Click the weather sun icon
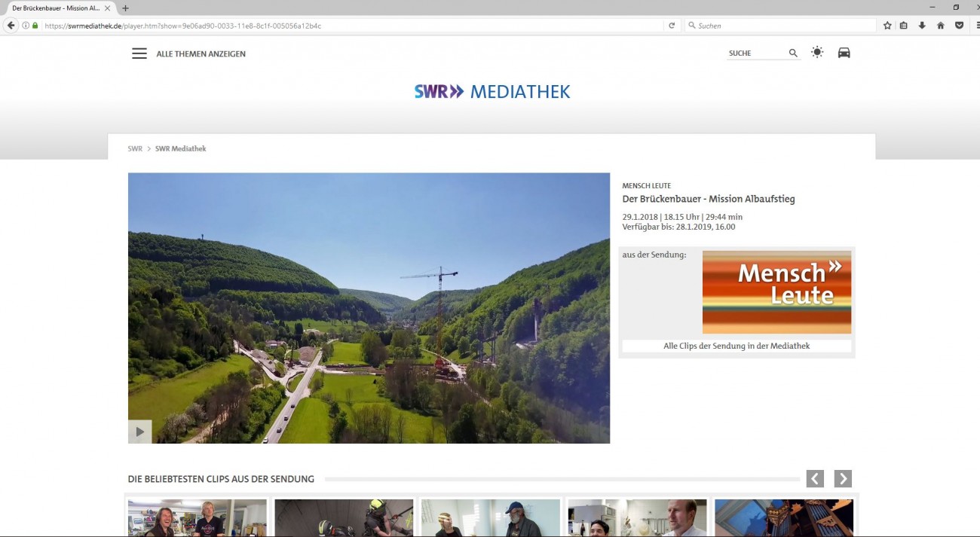The width and height of the screenshot is (980, 537). coord(817,53)
